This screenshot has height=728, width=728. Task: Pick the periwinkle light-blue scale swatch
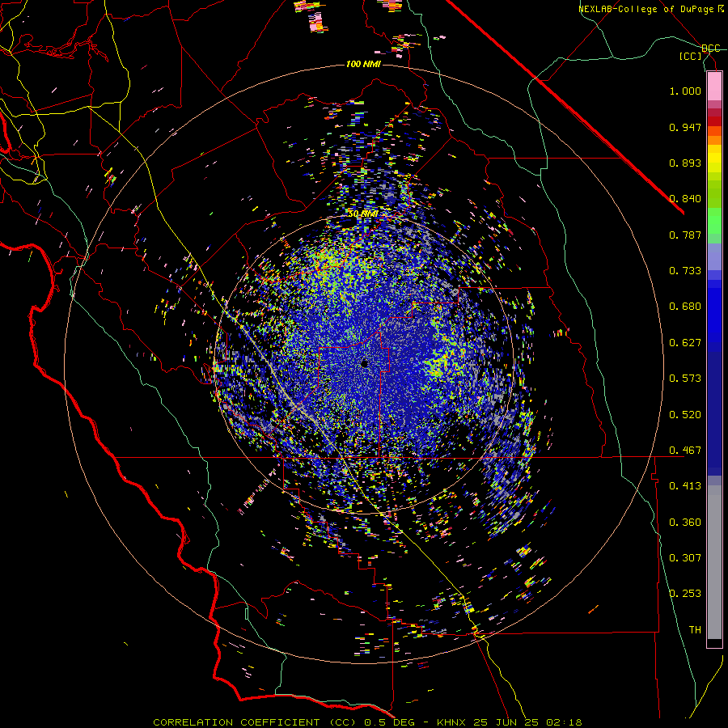tap(714, 256)
